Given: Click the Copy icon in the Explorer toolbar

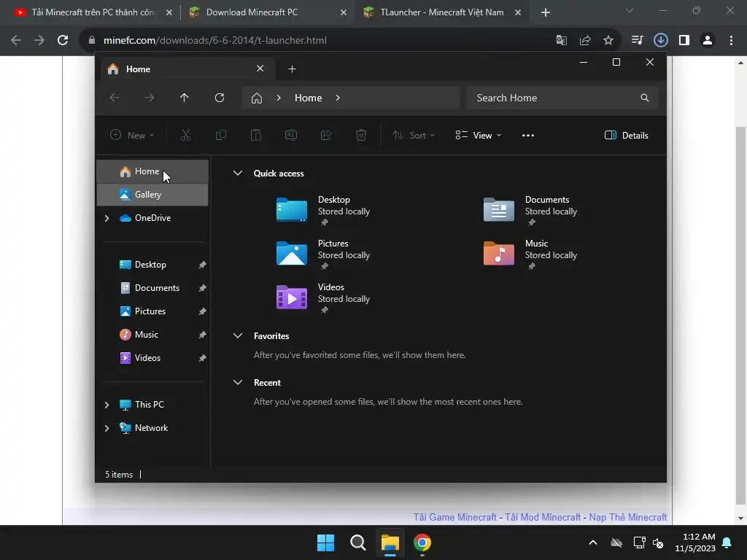Looking at the screenshot, I should [x=221, y=135].
